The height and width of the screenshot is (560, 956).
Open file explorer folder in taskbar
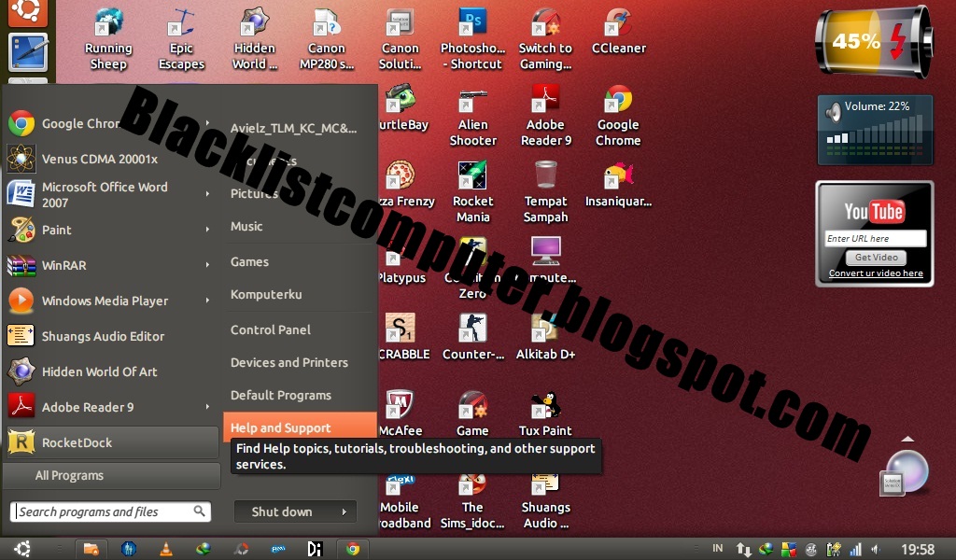(x=91, y=549)
